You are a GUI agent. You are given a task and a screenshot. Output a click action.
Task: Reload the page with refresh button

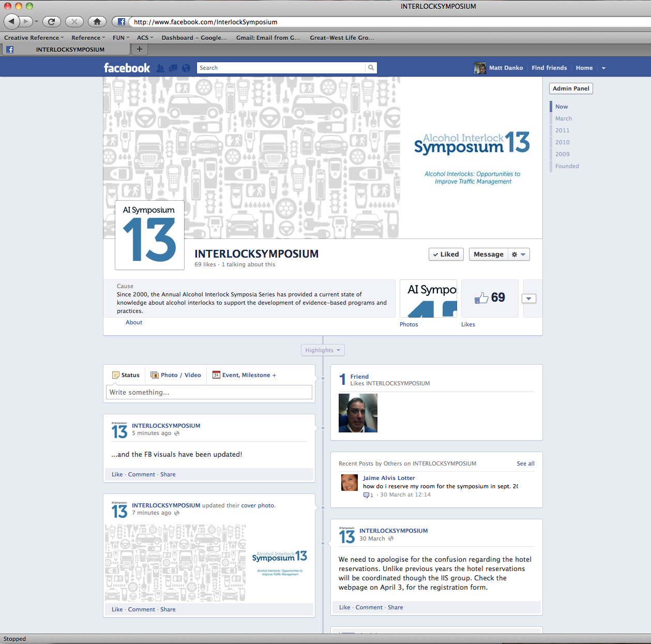pyautogui.click(x=51, y=22)
